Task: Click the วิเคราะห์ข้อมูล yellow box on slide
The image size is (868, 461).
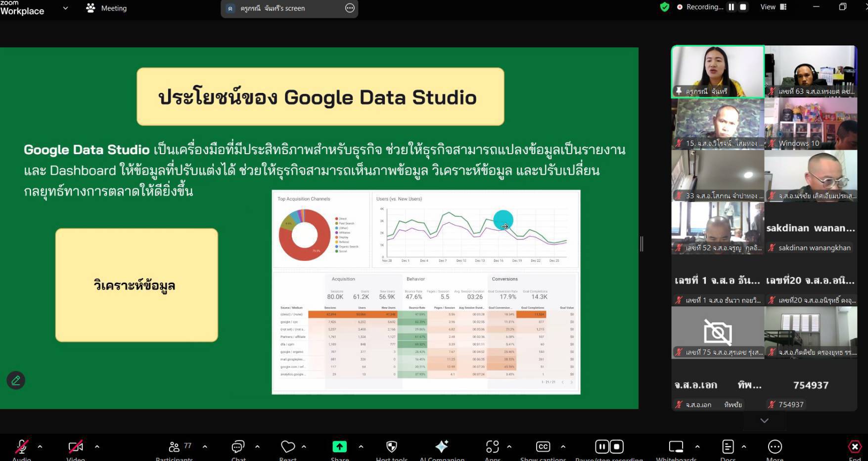Action: [x=137, y=285]
